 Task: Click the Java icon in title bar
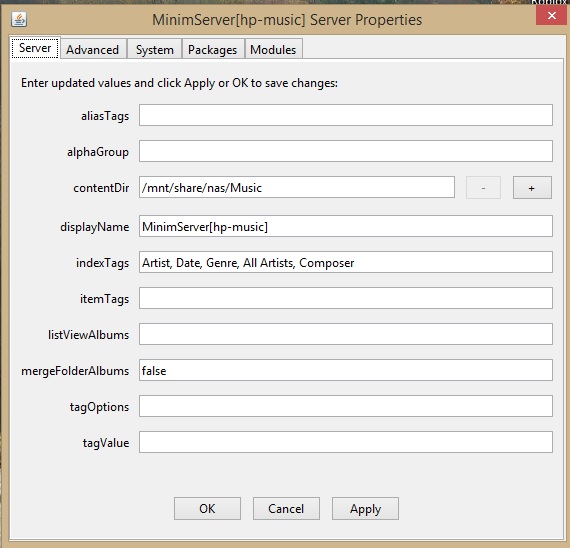point(19,19)
